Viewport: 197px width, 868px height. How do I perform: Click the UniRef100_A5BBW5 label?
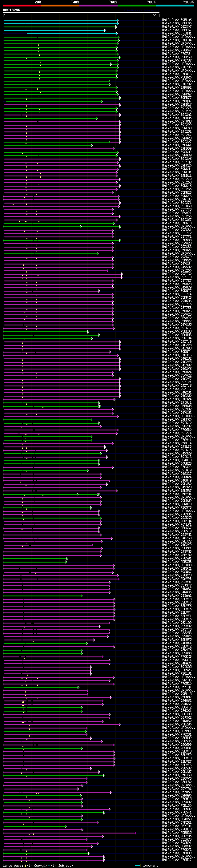pos(177,406)
